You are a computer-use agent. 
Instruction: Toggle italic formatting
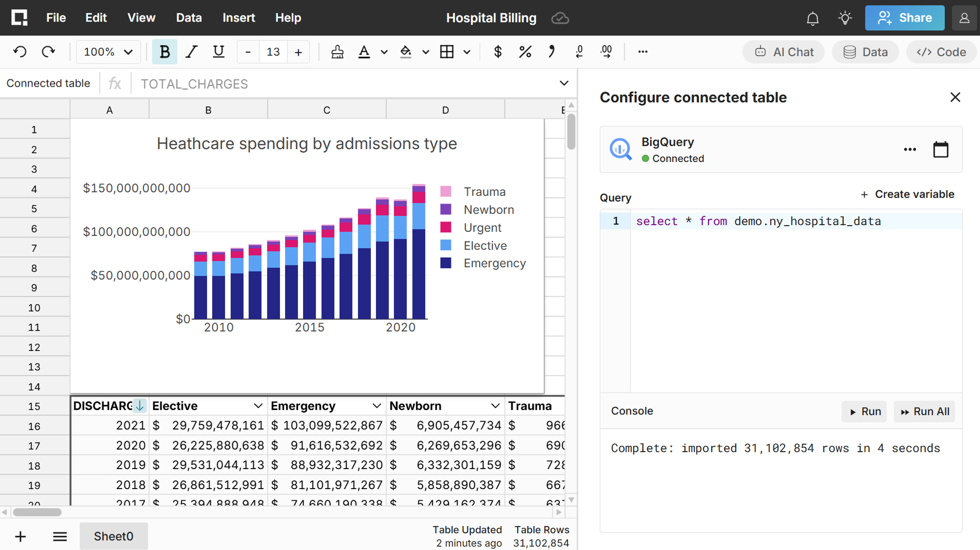click(x=191, y=51)
